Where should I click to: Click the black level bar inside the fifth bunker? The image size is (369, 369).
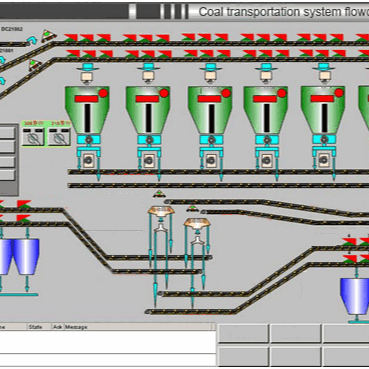[x=324, y=118]
